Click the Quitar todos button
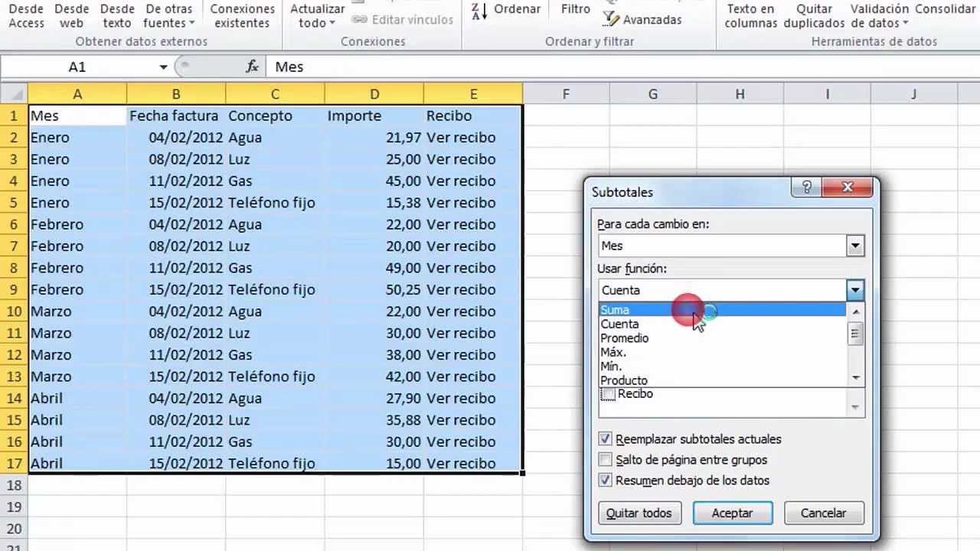Screen dimensions: 980x551 (x=639, y=513)
